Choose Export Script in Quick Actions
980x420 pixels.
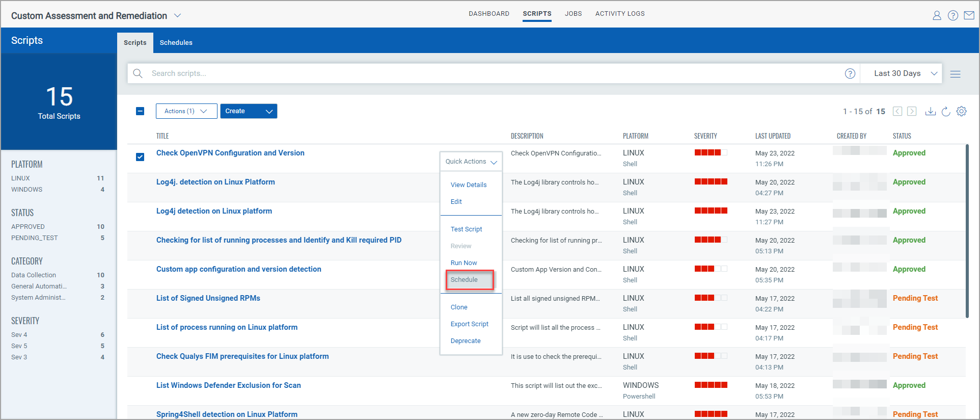click(x=470, y=324)
